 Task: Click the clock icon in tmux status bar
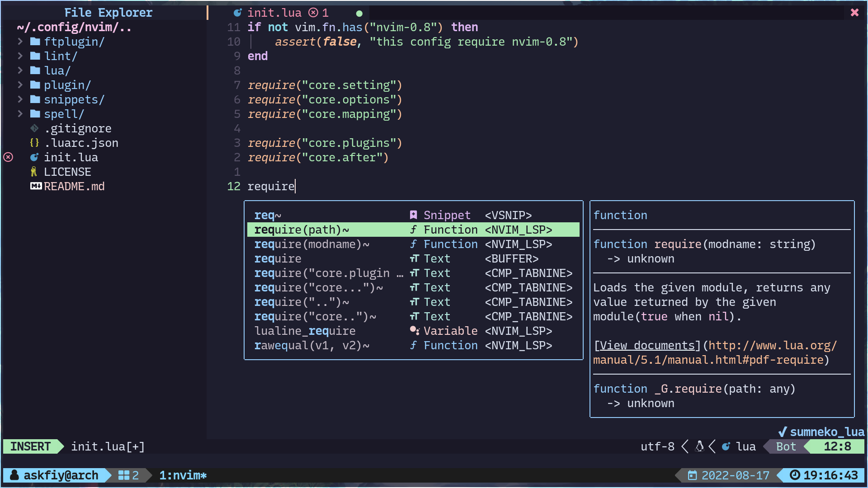(x=795, y=475)
